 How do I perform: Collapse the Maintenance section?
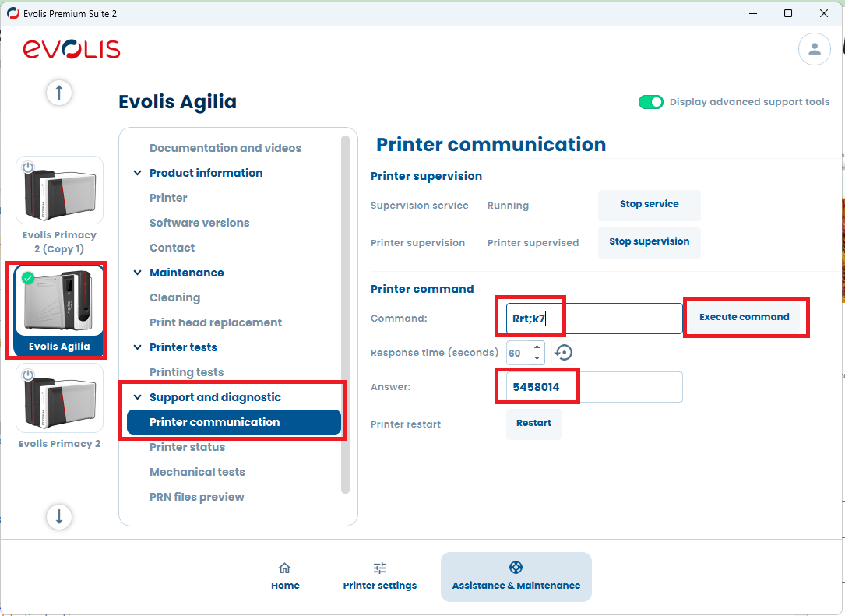(x=137, y=273)
